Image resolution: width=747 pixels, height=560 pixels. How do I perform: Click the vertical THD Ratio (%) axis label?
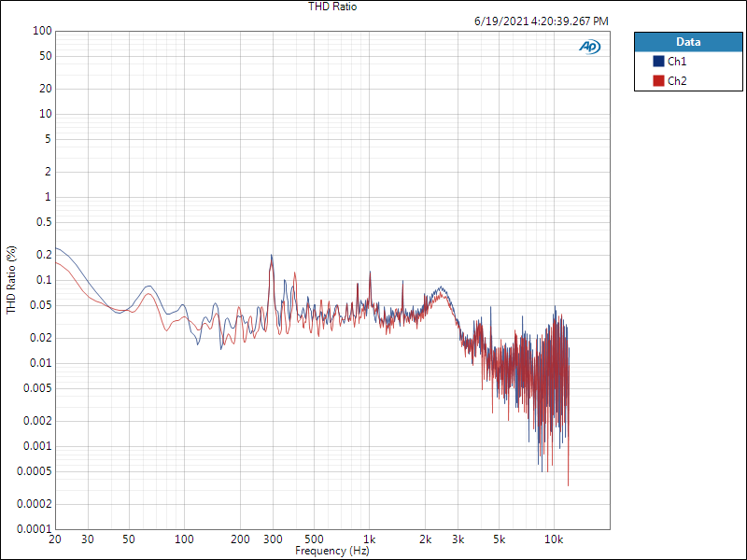coord(11,279)
